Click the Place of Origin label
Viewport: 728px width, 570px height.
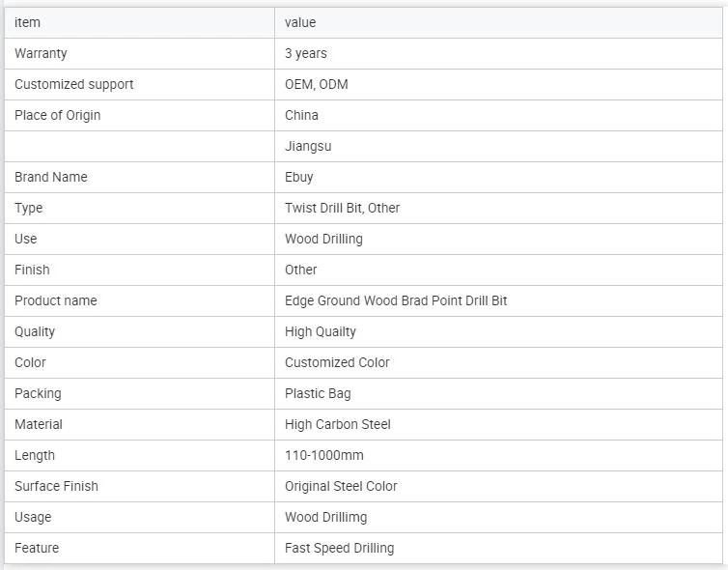(58, 115)
